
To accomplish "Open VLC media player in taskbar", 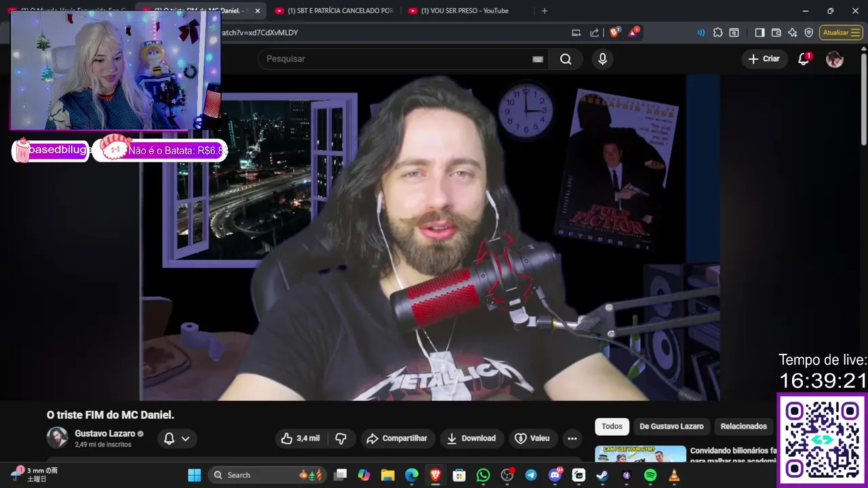I will [x=674, y=475].
